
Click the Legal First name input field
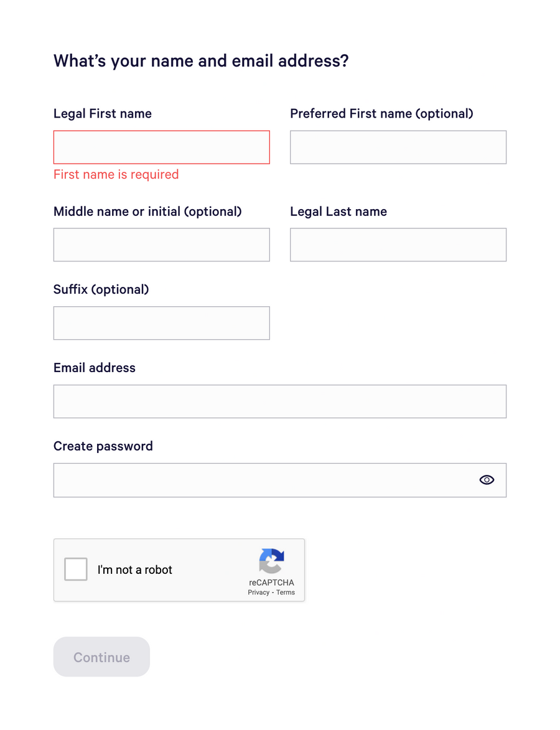coord(161,147)
